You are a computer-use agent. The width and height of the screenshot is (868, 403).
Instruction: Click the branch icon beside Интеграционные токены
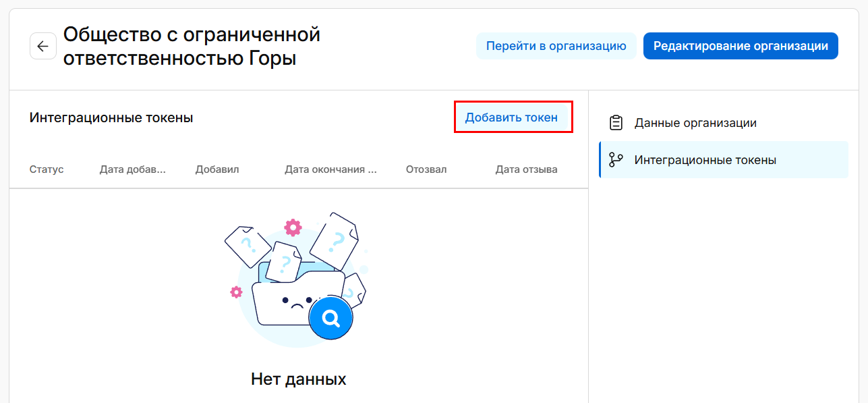[615, 160]
